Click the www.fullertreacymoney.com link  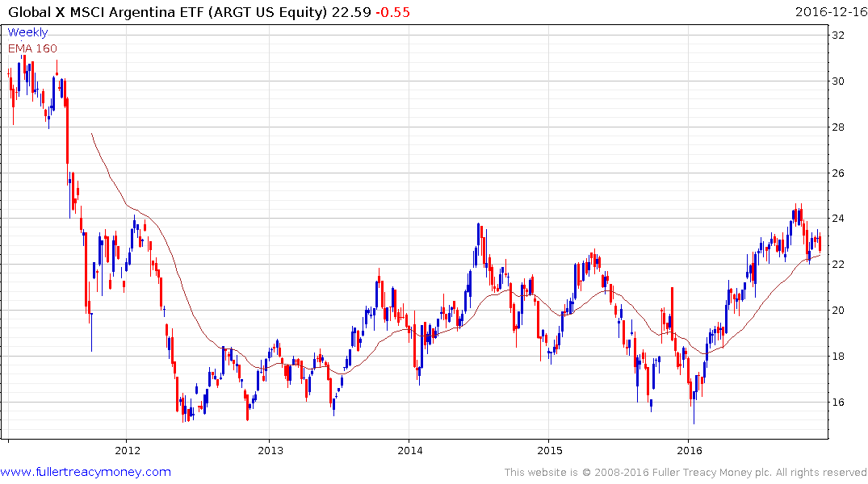click(x=86, y=473)
